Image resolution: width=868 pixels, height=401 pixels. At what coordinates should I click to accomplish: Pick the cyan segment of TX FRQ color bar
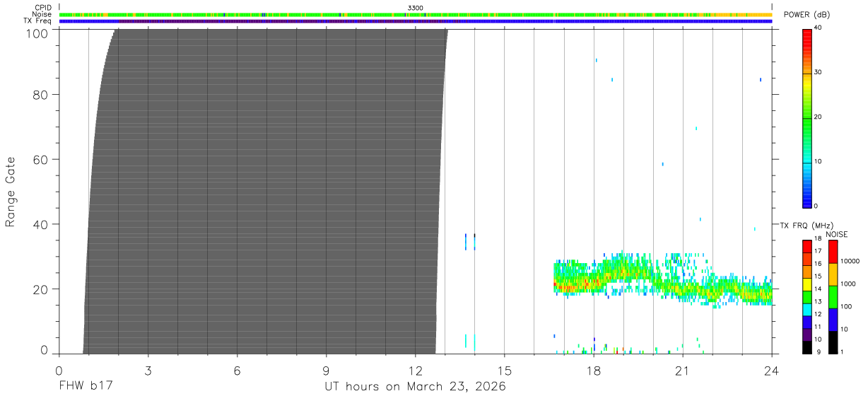click(x=807, y=310)
